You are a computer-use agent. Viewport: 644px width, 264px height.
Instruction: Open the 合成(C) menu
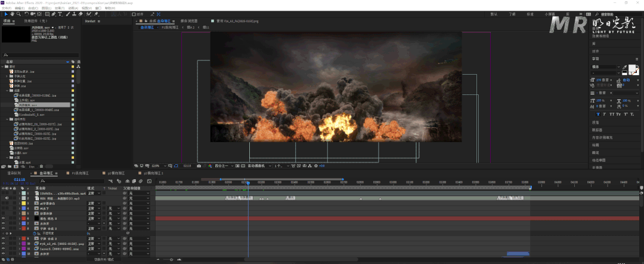pos(33,8)
